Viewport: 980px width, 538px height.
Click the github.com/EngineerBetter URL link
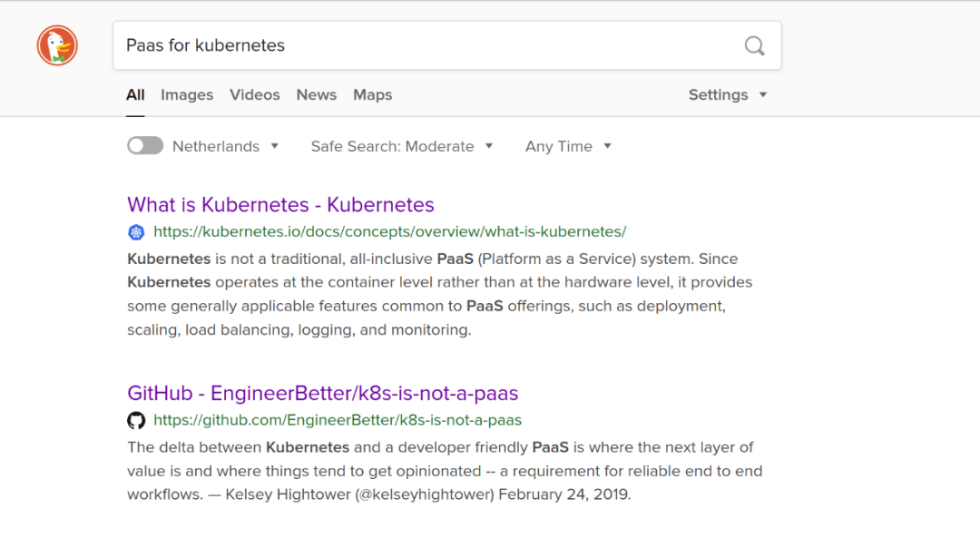(x=338, y=420)
